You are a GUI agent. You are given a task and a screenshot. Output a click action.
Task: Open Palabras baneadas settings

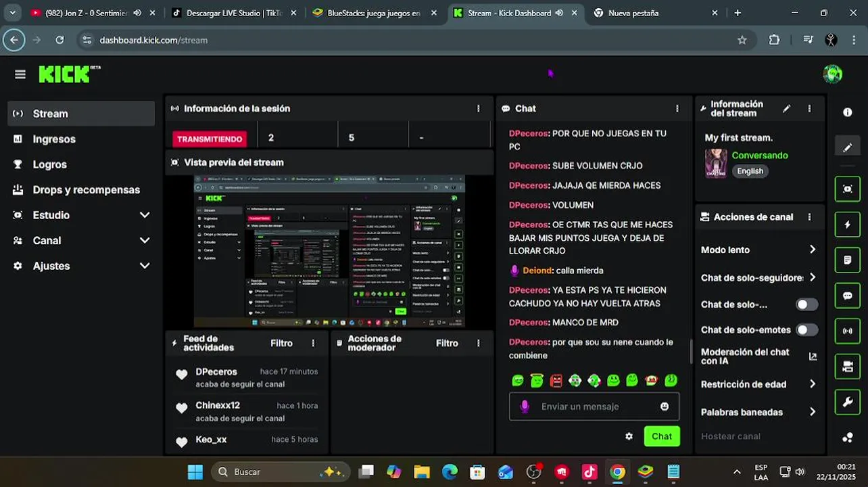point(758,412)
